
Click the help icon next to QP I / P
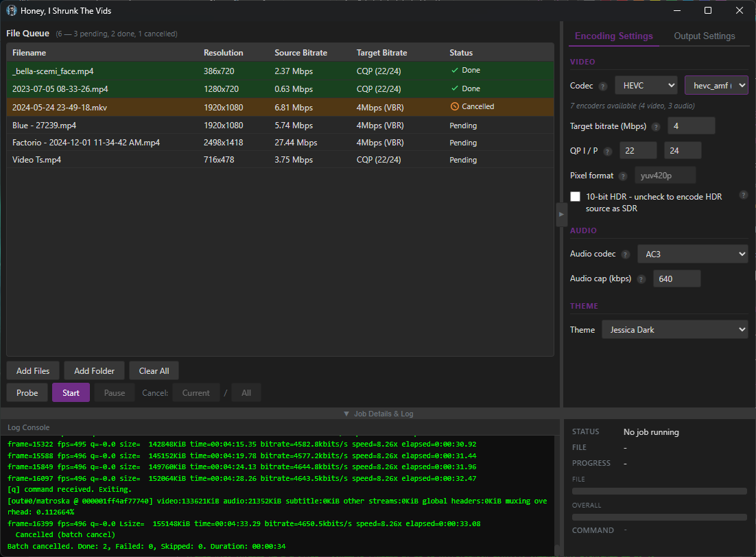[x=608, y=152]
